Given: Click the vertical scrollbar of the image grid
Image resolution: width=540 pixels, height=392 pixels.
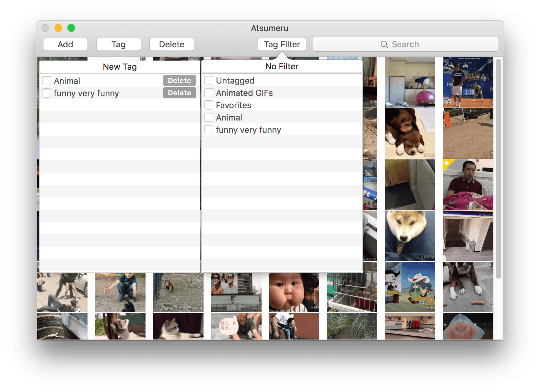Looking at the screenshot, I should [499, 168].
